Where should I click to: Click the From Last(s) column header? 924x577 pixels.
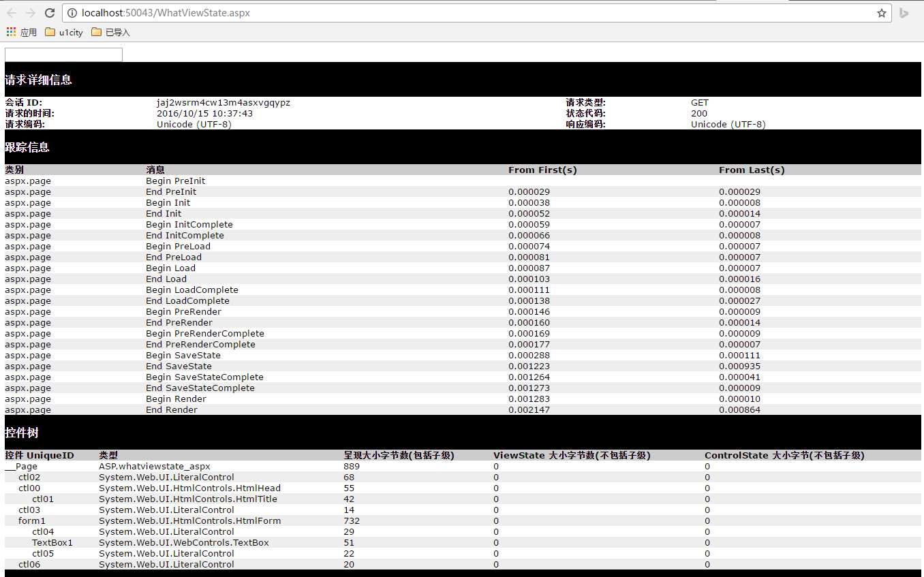tap(752, 170)
